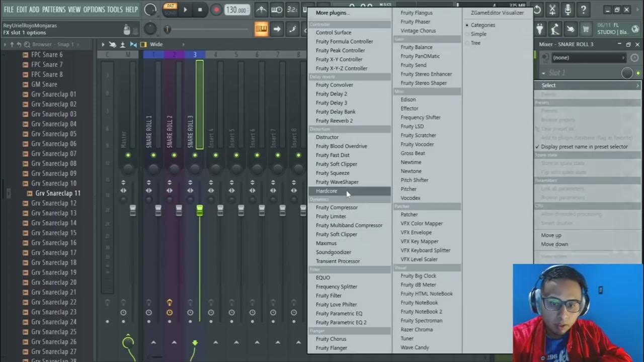Open the mixer options arrow menu
The height and width of the screenshot is (362, 644).
click(103, 44)
